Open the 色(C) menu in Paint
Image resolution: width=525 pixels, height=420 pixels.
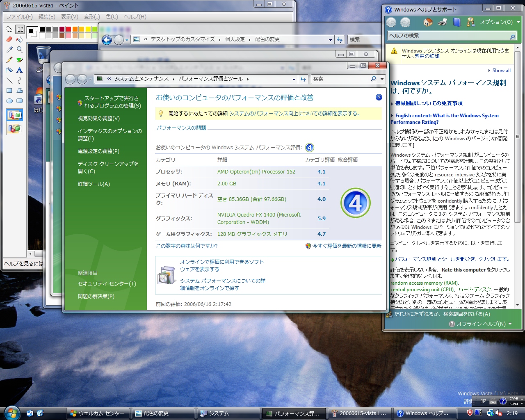[x=112, y=17]
